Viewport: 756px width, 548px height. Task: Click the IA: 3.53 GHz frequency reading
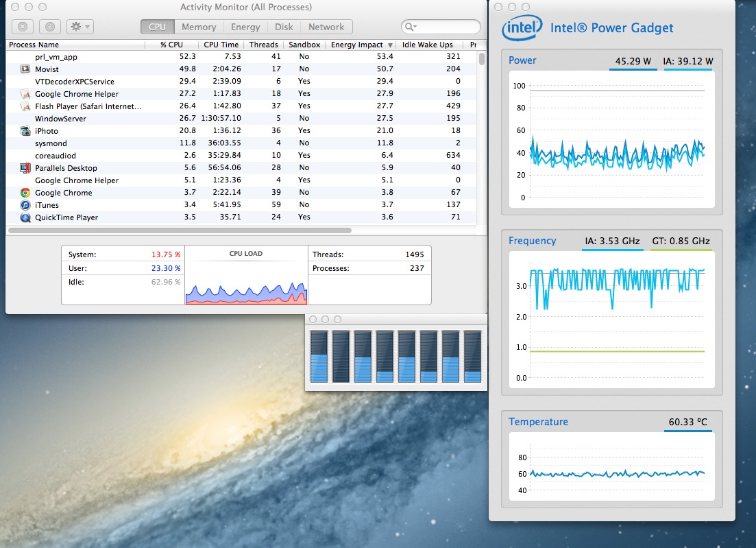612,241
